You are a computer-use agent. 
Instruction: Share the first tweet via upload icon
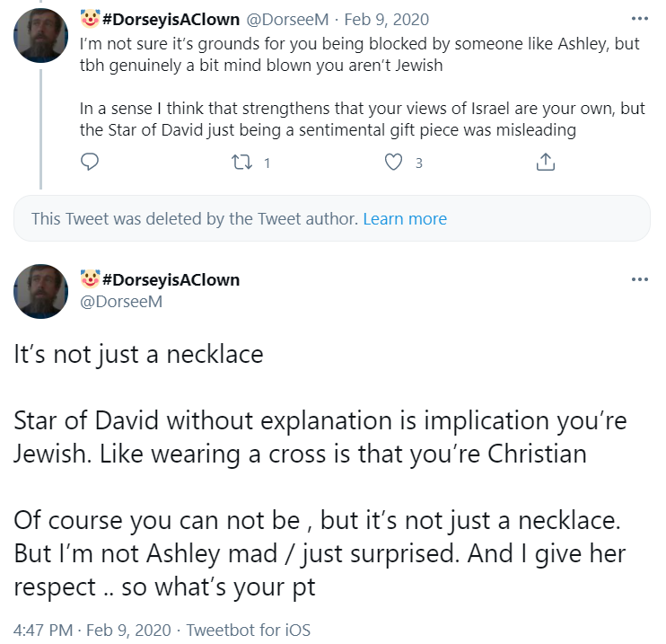546,162
